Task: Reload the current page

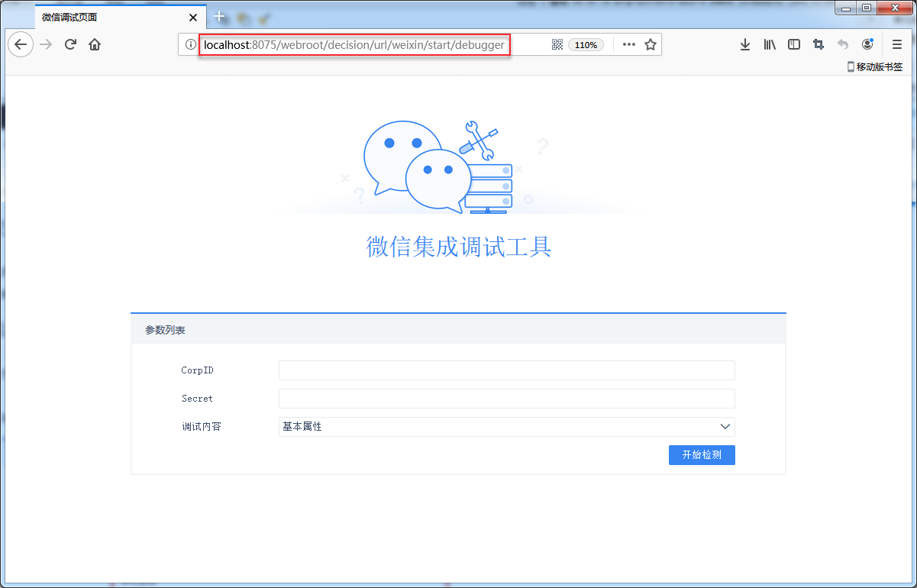Action: 70,44
